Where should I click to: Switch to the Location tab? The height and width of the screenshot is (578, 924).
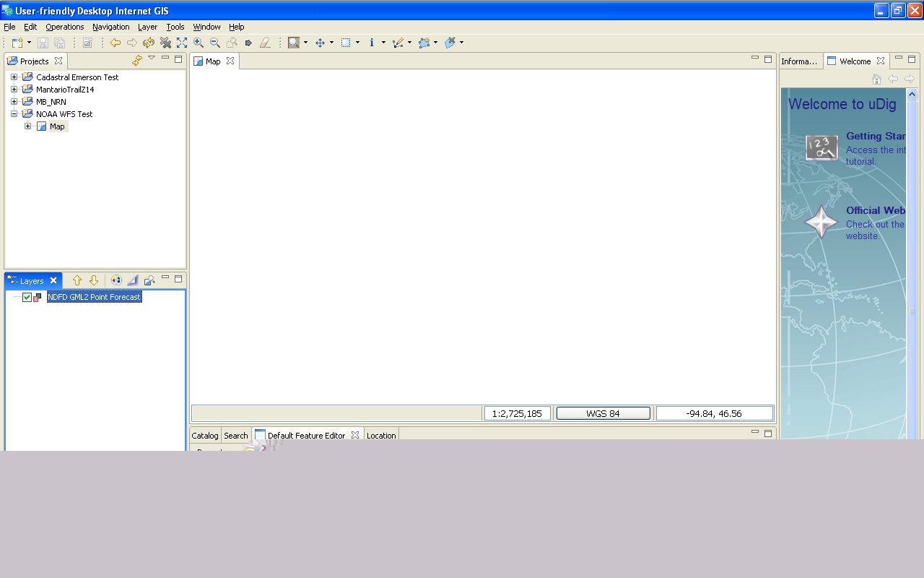(381, 435)
